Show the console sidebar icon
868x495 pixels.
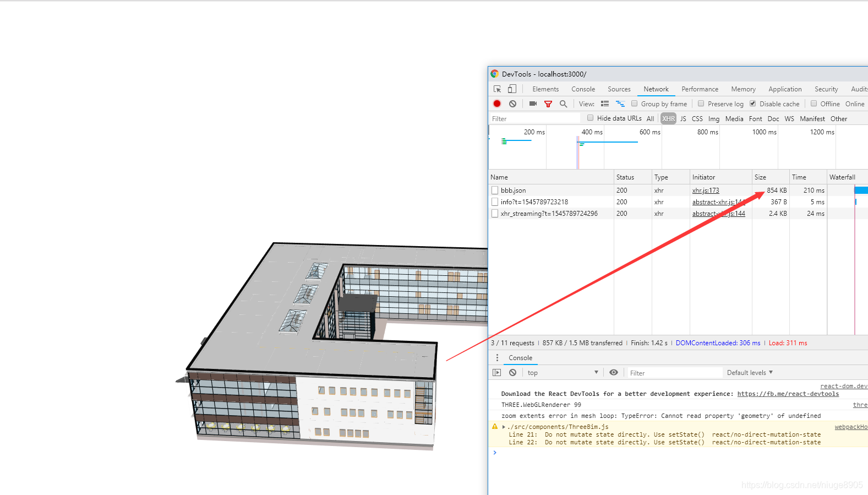pos(497,373)
